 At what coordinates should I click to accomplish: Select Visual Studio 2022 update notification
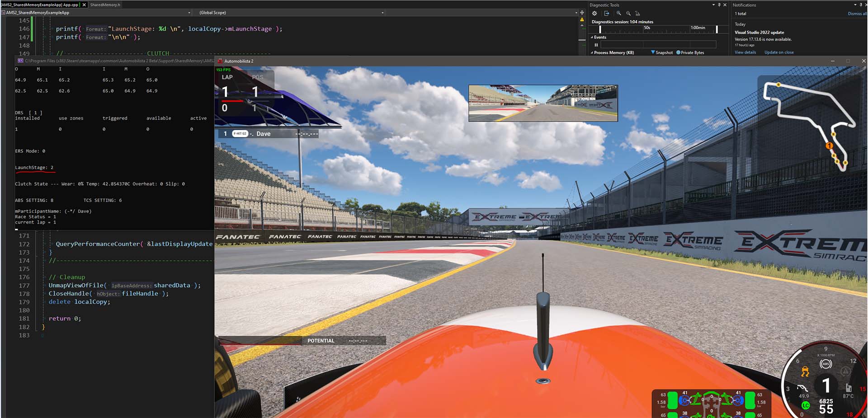pyautogui.click(x=759, y=33)
